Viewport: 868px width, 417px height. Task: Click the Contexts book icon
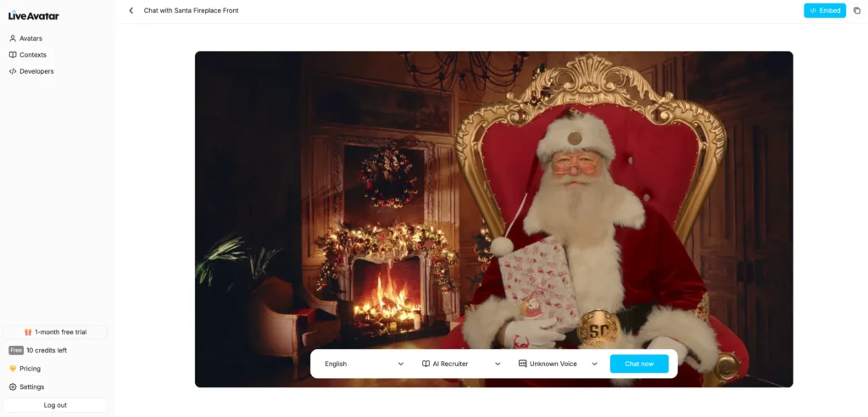click(x=13, y=55)
